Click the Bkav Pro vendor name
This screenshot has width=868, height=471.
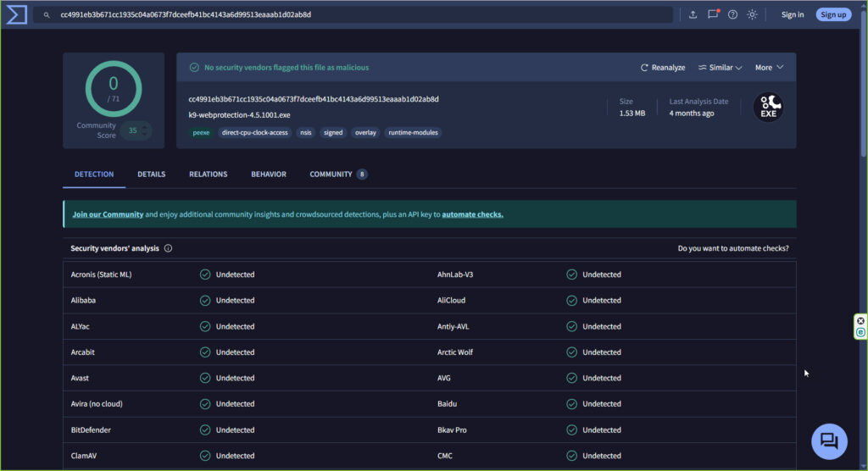(452, 430)
